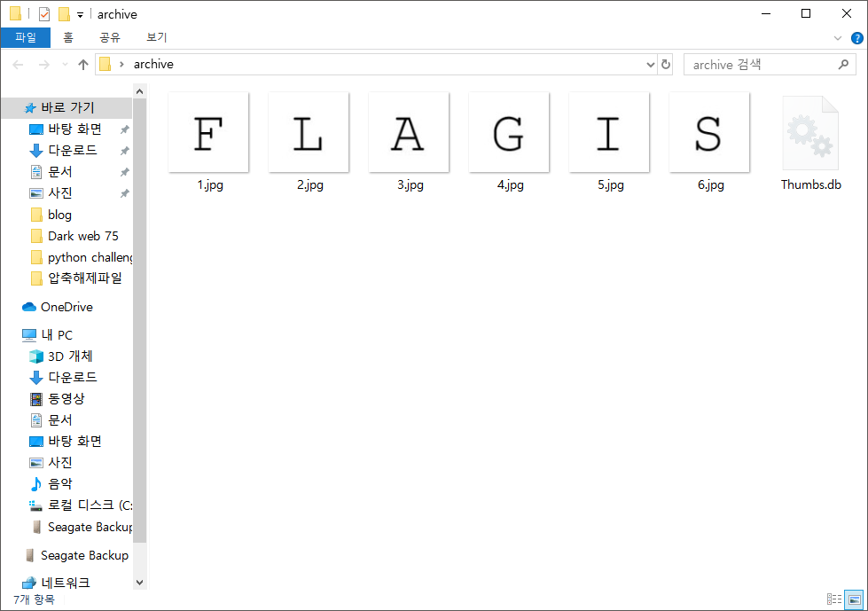Screen dimensions: 868x611
Task: Click the Properties quick access icon in title bar
Action: point(44,14)
